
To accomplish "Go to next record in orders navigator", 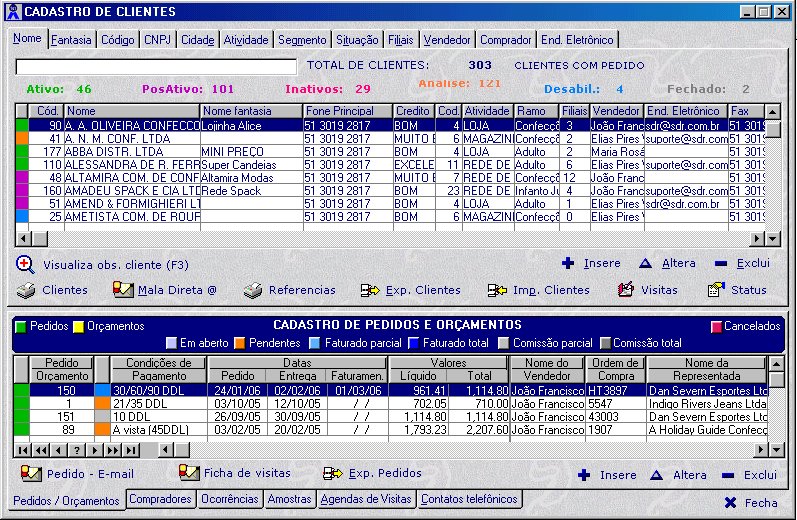I will click(x=95, y=450).
